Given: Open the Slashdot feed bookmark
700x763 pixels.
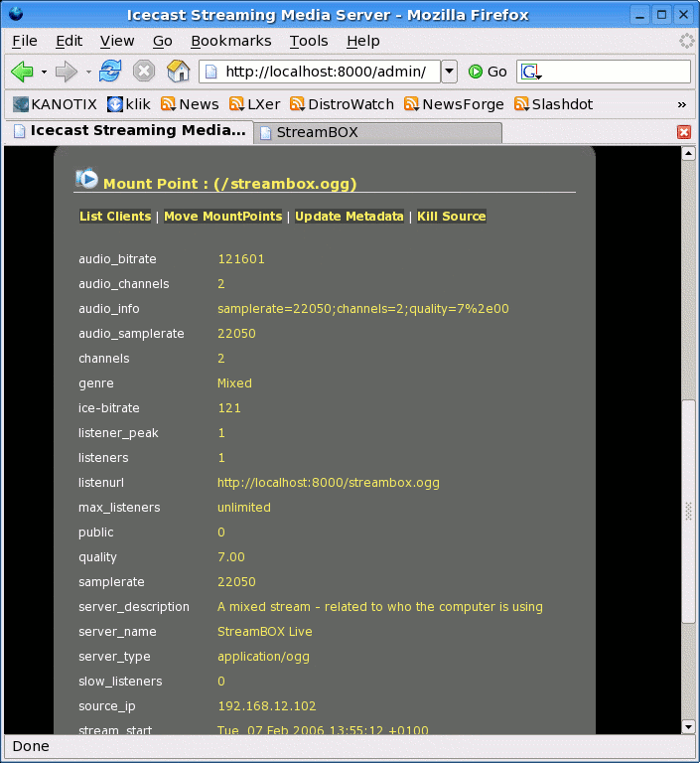Looking at the screenshot, I should pos(554,104).
